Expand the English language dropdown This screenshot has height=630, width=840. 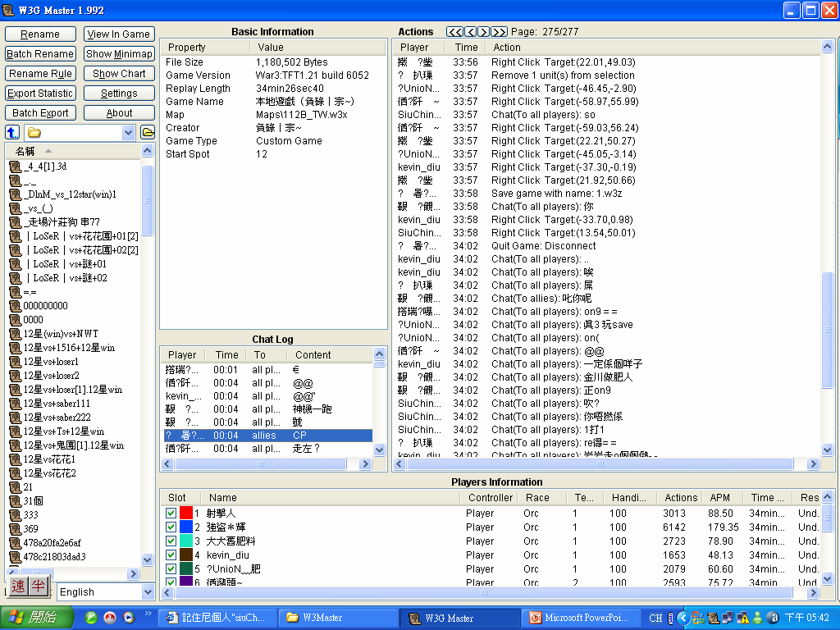pos(148,591)
